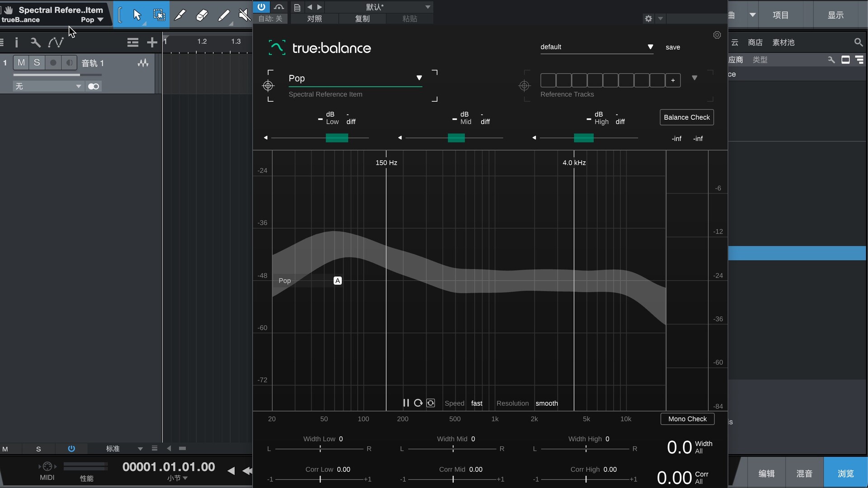Viewport: 868px width, 488px height.
Task: Click the MIDI monitor icon
Action: (x=47, y=466)
